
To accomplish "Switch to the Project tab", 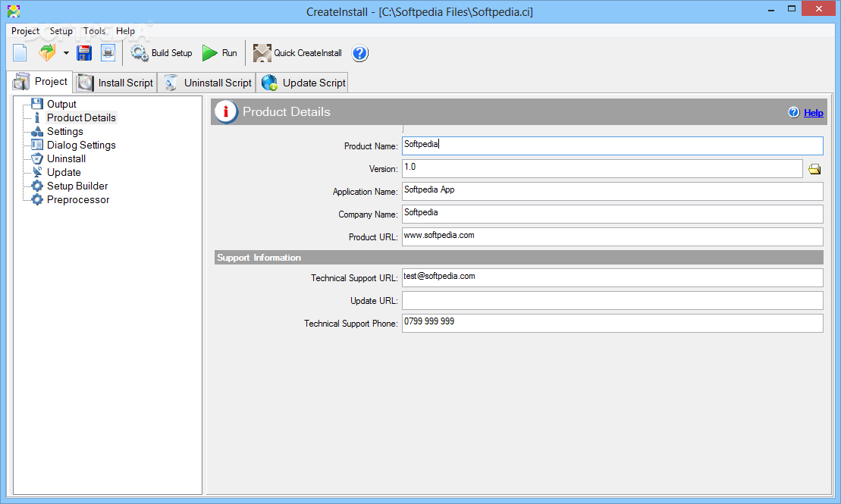I will pos(41,82).
